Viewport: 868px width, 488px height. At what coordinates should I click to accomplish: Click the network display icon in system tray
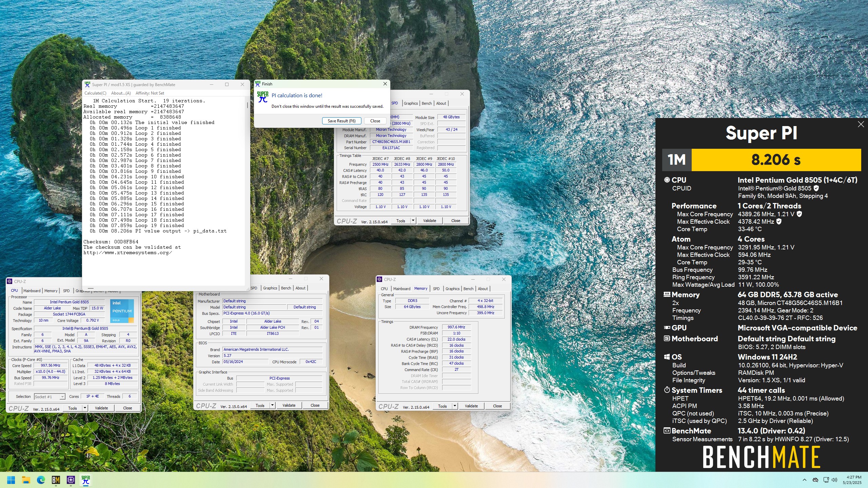826,480
